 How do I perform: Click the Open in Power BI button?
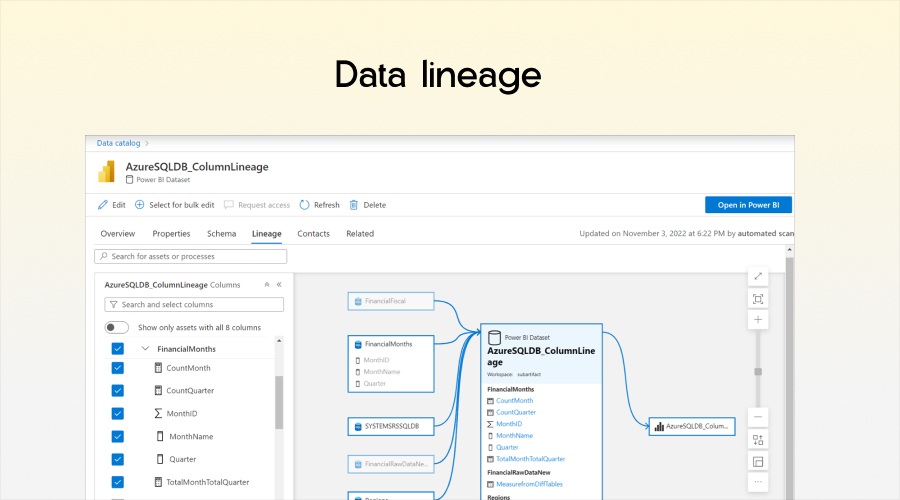coord(748,205)
